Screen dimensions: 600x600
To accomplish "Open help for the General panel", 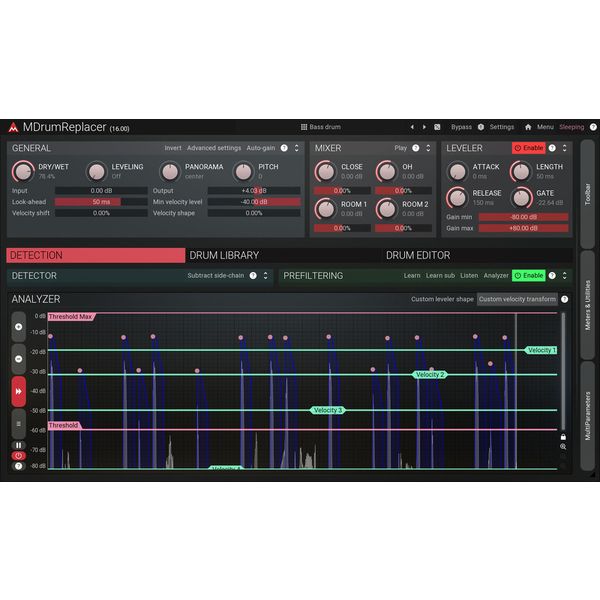I will (284, 148).
